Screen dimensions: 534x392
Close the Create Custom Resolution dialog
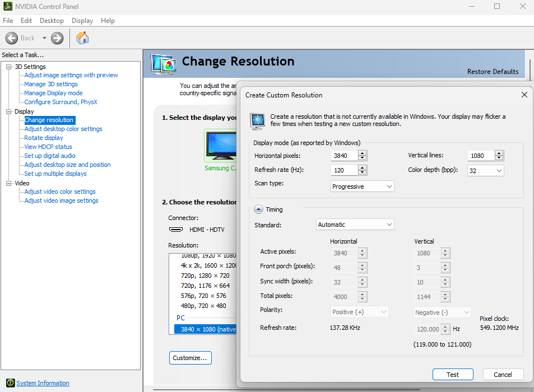(524, 95)
